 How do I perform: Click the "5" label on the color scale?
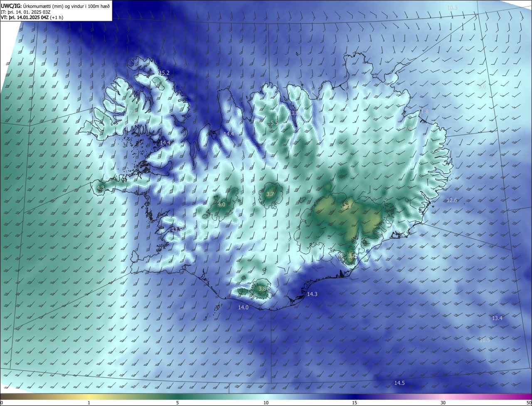177,403
